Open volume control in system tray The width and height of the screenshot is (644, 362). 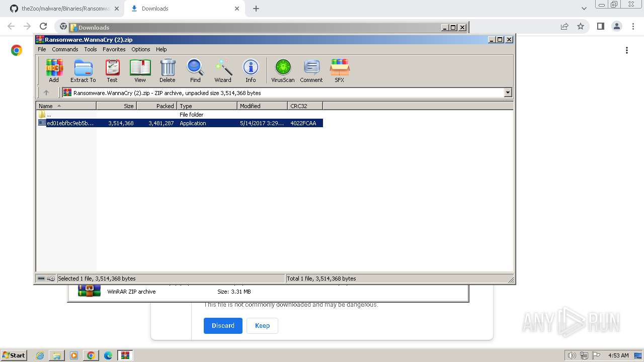[x=572, y=355]
